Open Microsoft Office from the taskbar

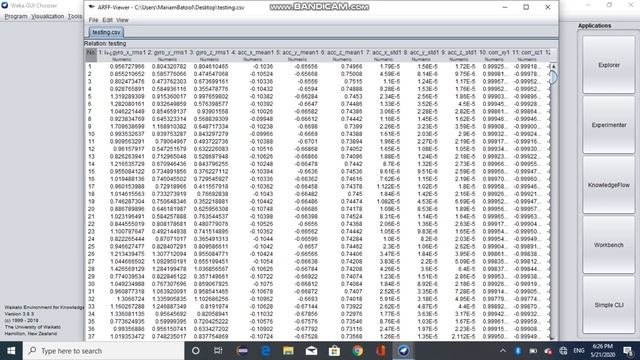[380, 351]
